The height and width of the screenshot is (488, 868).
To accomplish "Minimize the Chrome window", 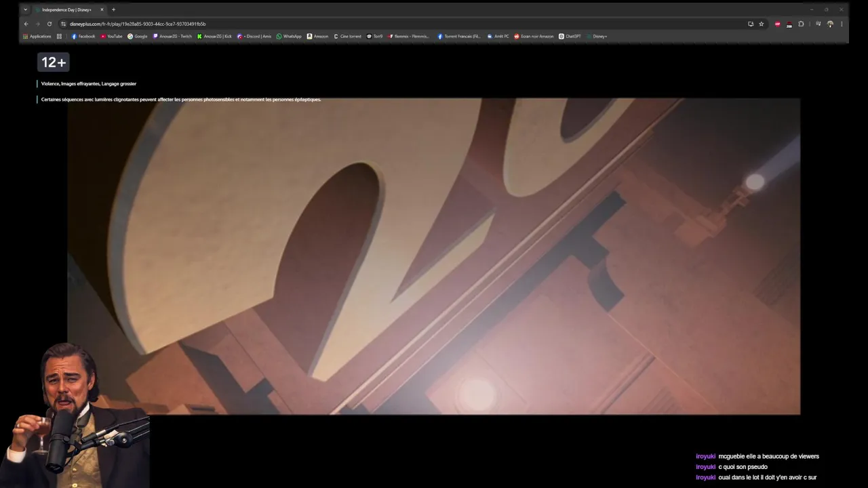I will [x=812, y=9].
